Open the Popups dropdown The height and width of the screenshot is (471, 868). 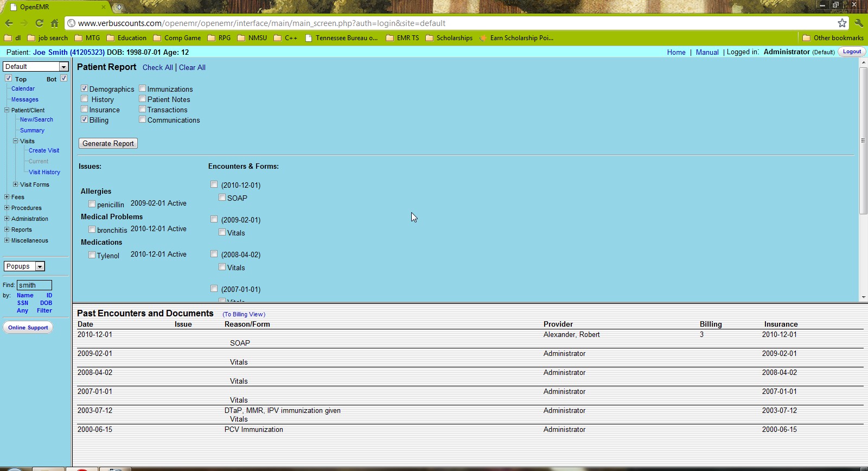tap(24, 266)
